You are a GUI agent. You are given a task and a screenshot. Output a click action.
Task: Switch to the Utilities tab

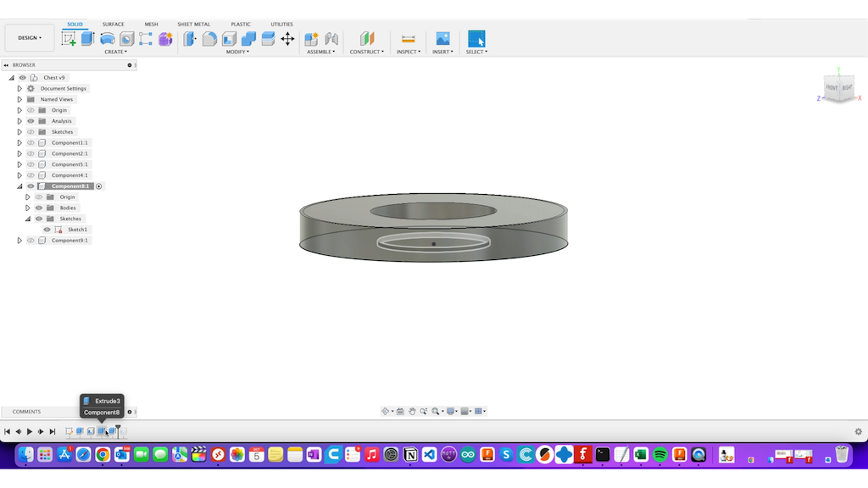coord(281,25)
